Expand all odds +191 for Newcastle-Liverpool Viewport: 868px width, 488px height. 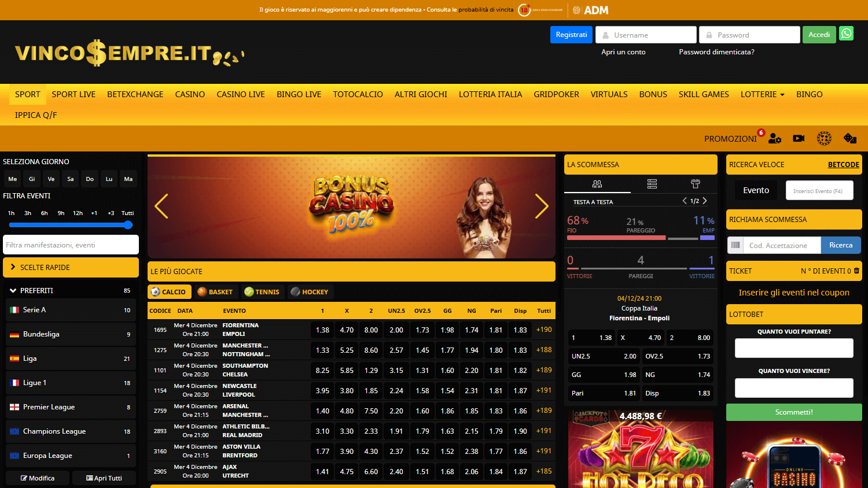544,390
